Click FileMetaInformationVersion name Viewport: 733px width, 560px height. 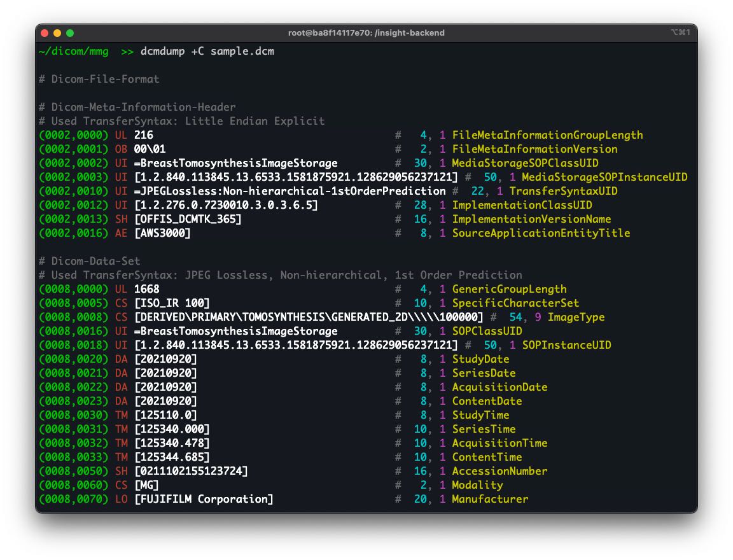[534, 149]
